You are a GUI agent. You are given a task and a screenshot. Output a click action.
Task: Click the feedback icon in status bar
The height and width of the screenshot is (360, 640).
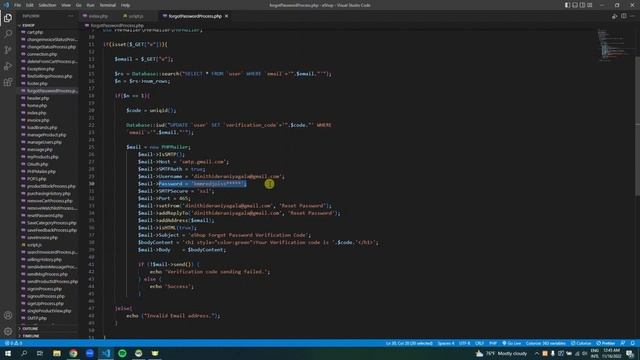(623, 343)
